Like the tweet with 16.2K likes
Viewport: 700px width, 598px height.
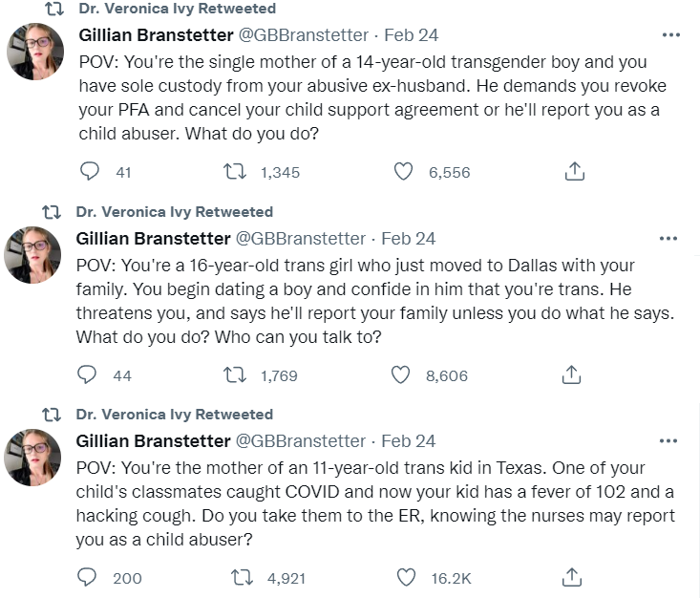pyautogui.click(x=406, y=577)
